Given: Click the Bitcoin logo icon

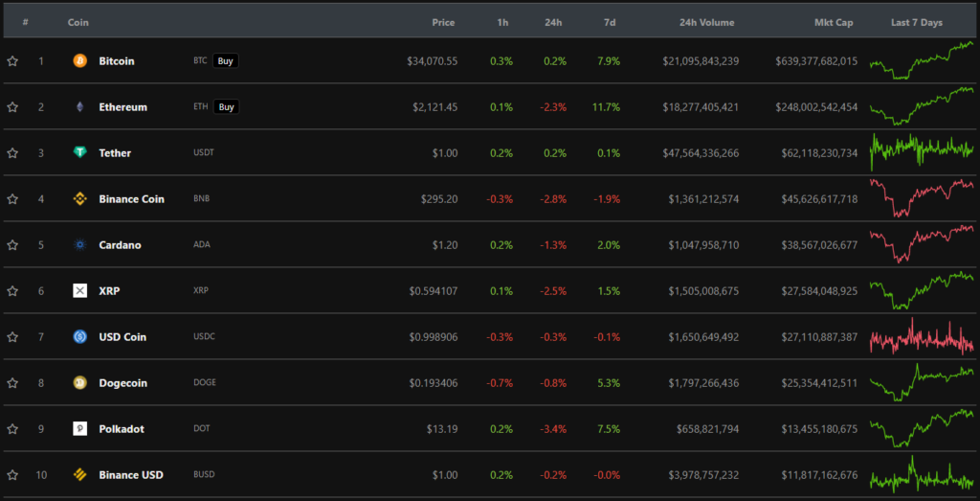Looking at the screenshot, I should coord(80,61).
